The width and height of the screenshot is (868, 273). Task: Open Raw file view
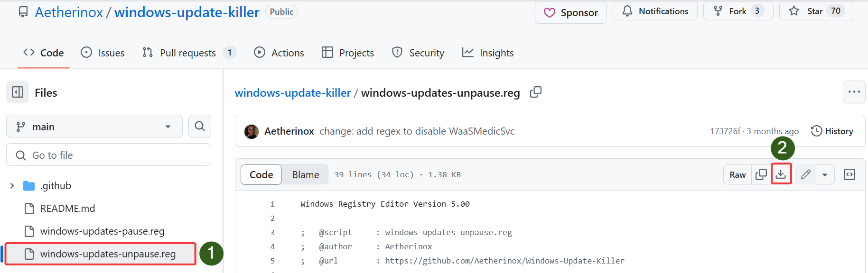(x=737, y=174)
